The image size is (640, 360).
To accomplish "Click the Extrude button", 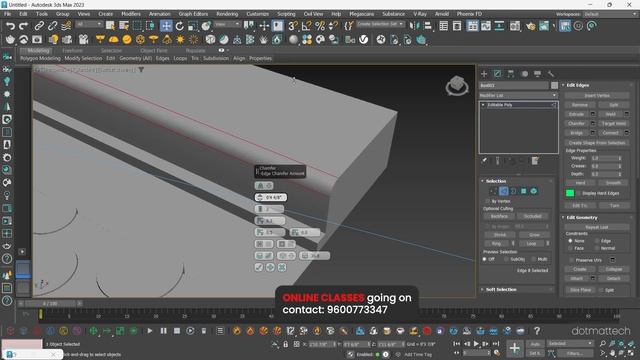I will click(x=576, y=114).
